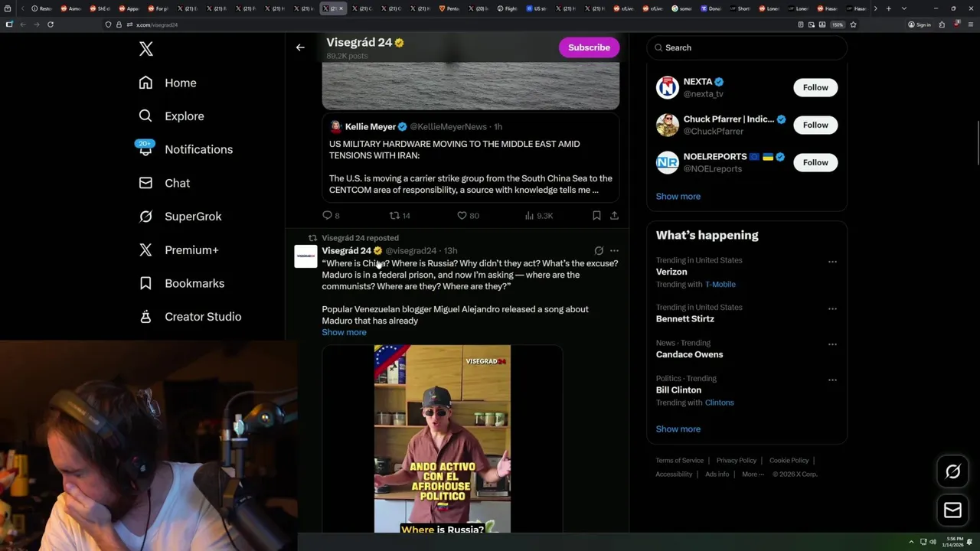Image resolution: width=980 pixels, height=551 pixels.
Task: Open more options for Bennett Stirtz trend
Action: (832, 308)
